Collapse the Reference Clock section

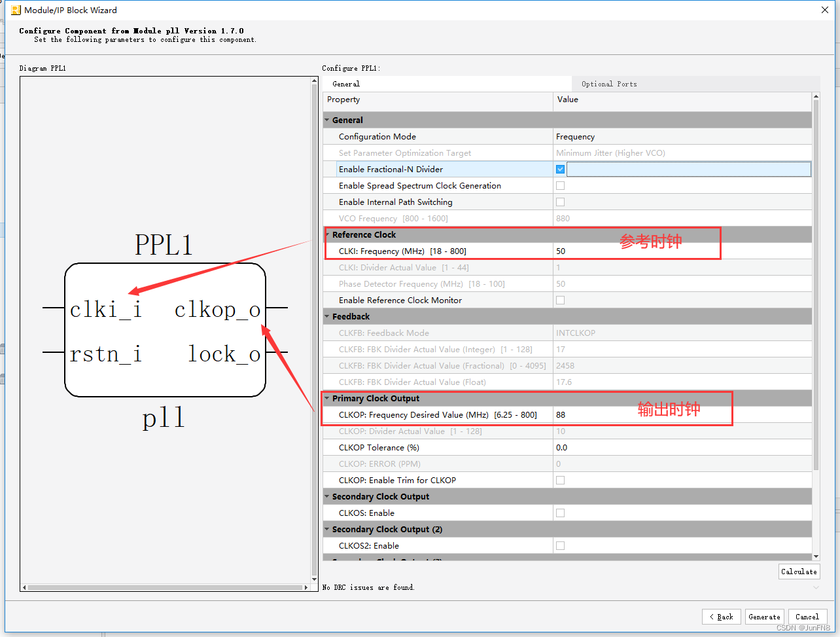click(327, 234)
